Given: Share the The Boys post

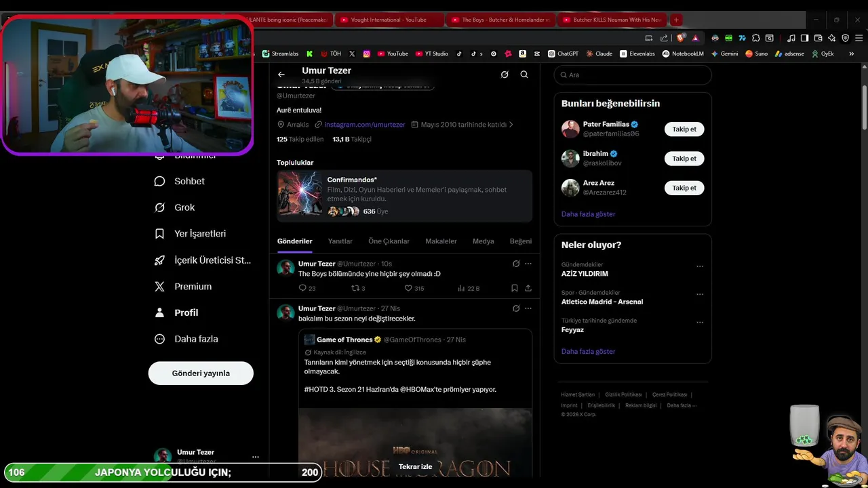Looking at the screenshot, I should [x=528, y=288].
